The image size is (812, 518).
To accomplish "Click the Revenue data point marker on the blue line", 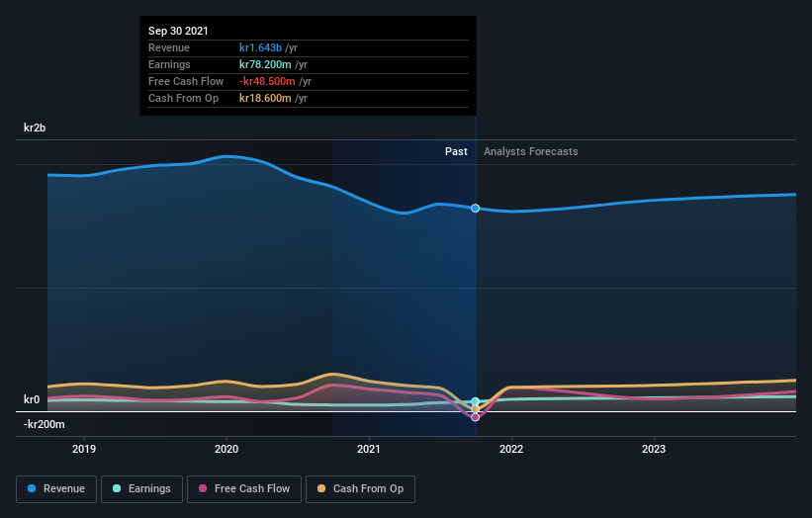I will point(475,208).
